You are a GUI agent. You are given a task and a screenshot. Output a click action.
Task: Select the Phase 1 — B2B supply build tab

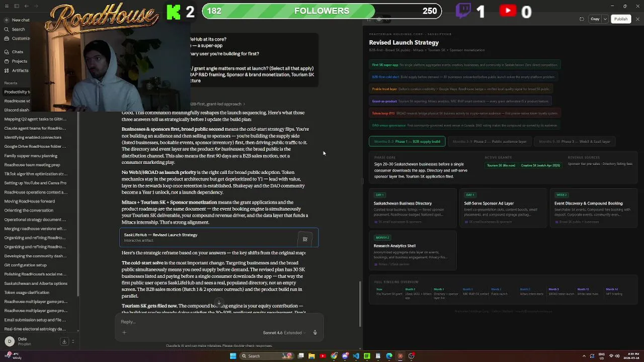click(407, 141)
